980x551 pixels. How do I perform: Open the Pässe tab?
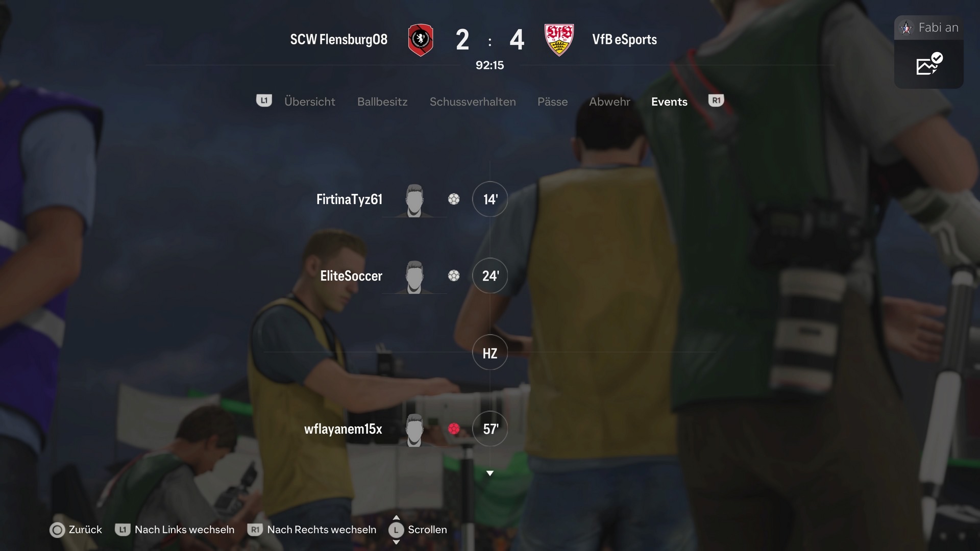pyautogui.click(x=552, y=102)
